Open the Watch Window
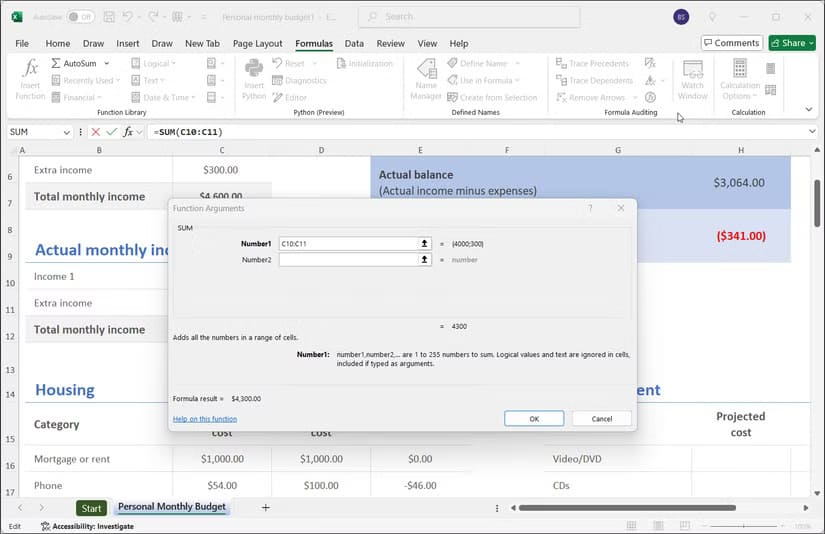The width and height of the screenshot is (825, 534). [x=692, y=79]
